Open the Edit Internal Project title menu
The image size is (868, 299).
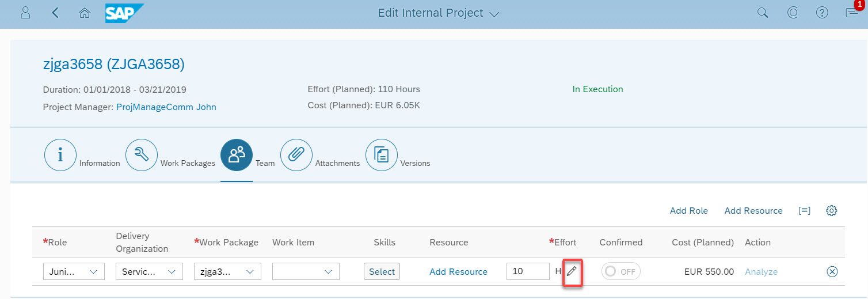click(439, 13)
